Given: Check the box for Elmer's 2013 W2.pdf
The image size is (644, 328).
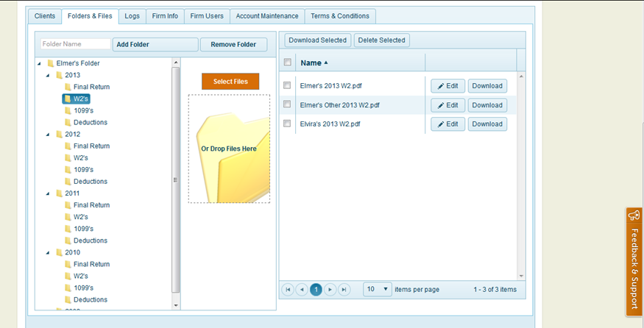Looking at the screenshot, I should pos(287,85).
